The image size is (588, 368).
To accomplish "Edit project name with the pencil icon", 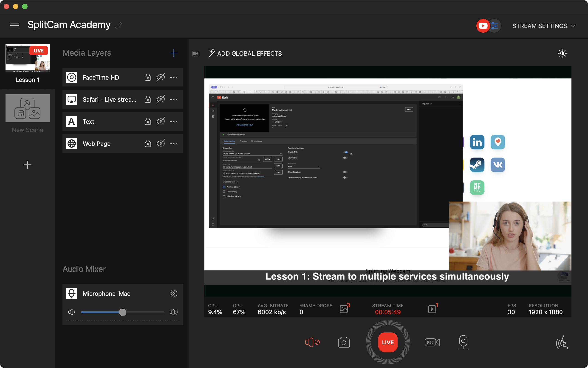I will pyautogui.click(x=118, y=26).
